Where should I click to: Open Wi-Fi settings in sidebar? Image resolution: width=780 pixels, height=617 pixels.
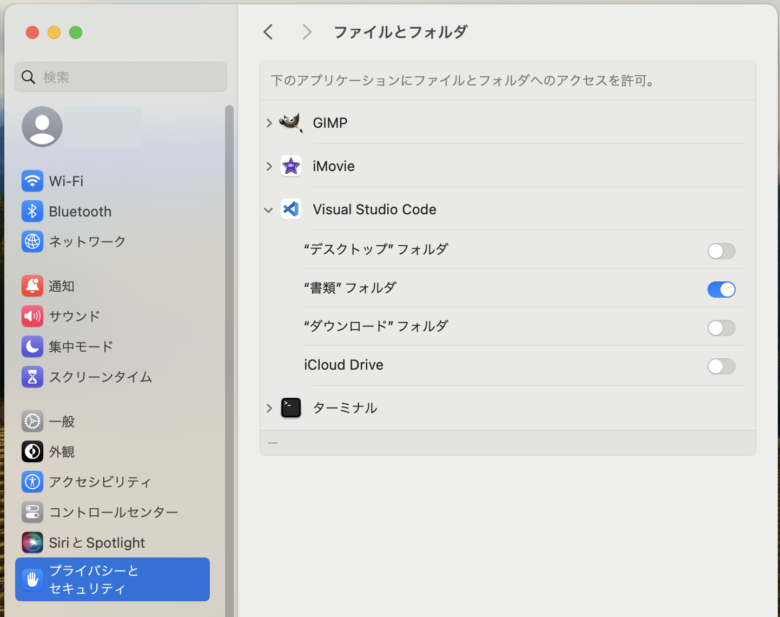66,181
